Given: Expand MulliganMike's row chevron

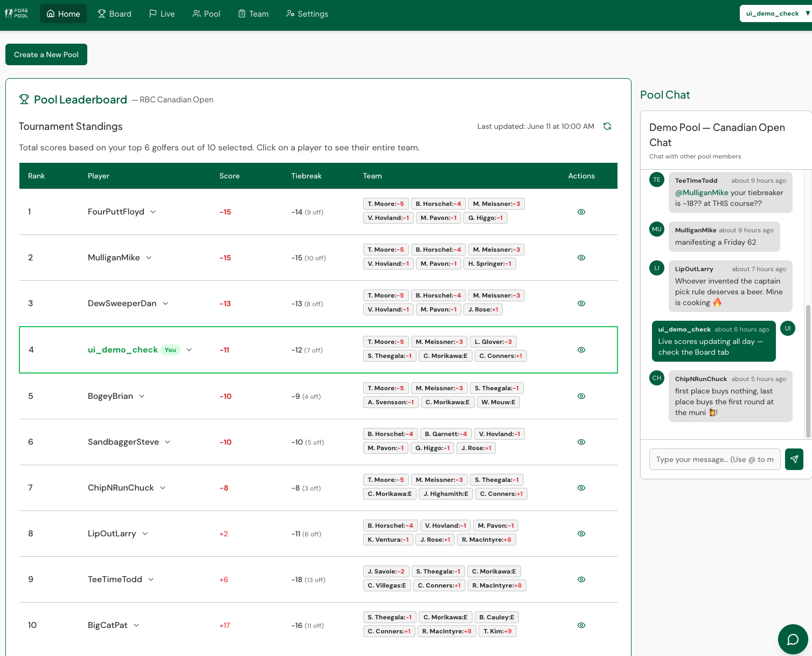Looking at the screenshot, I should (149, 258).
